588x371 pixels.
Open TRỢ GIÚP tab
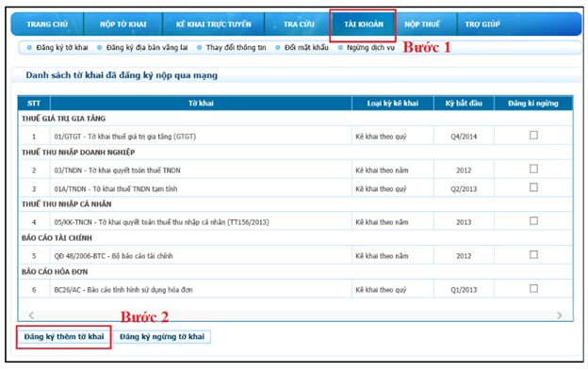point(482,24)
